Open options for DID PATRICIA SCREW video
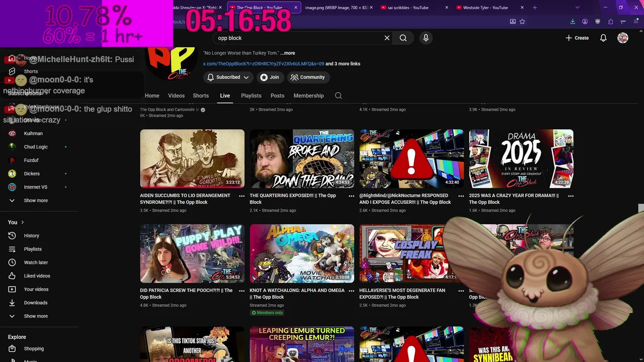Viewport: 644px width, 362px height. click(242, 291)
